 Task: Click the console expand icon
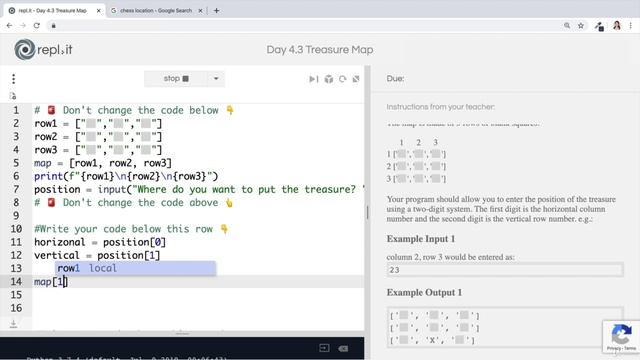click(x=324, y=348)
